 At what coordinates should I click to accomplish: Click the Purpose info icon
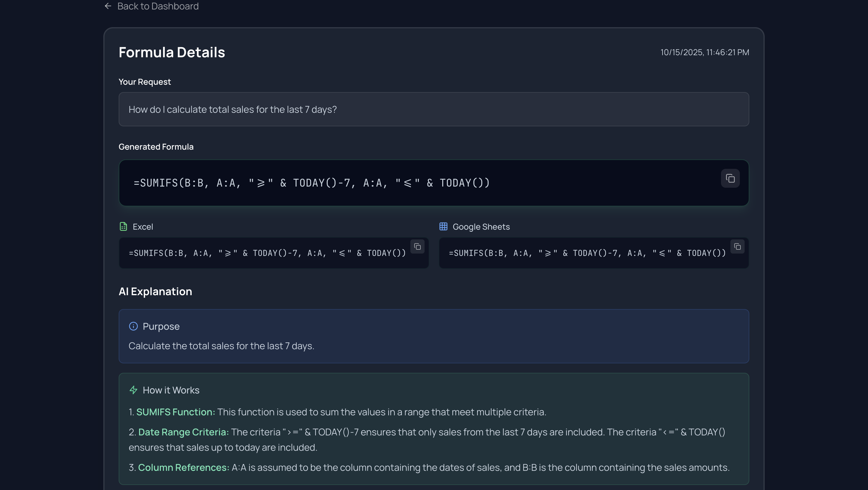click(133, 326)
